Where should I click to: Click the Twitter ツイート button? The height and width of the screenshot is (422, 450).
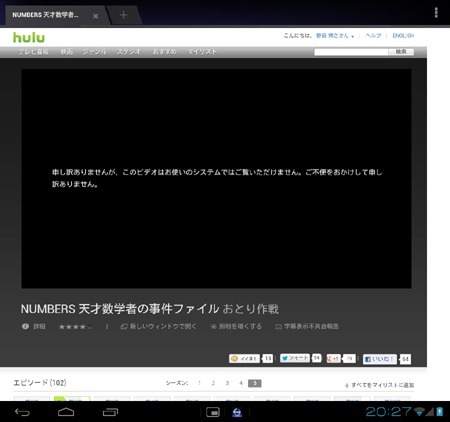pyautogui.click(x=295, y=358)
